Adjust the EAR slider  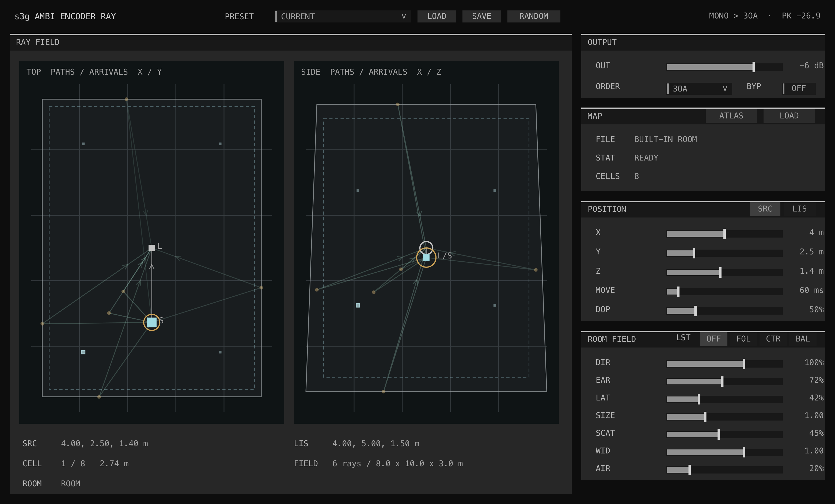coord(724,381)
